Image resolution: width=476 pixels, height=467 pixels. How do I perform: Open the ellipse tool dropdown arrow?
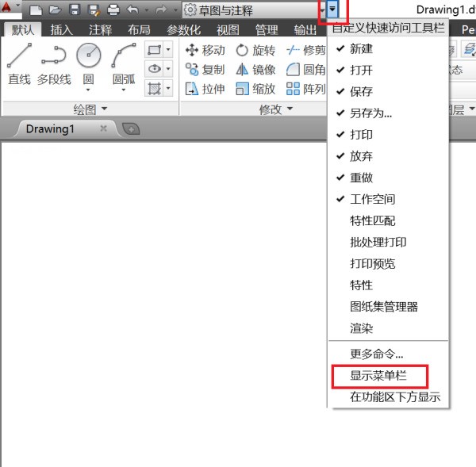click(168, 69)
